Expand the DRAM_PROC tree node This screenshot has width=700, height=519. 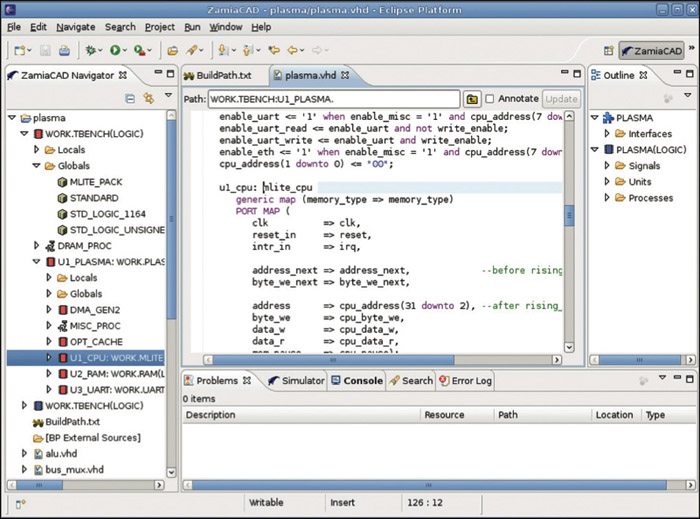coord(38,245)
